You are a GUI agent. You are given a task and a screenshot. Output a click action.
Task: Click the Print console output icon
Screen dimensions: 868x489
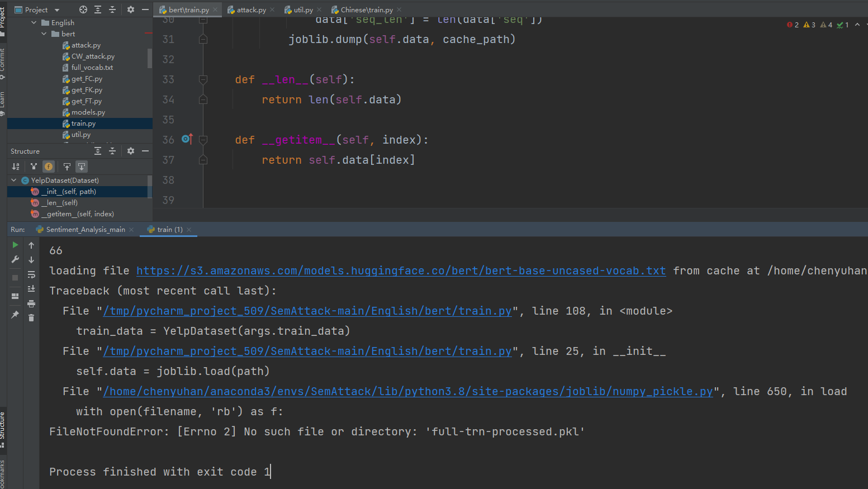tap(31, 303)
